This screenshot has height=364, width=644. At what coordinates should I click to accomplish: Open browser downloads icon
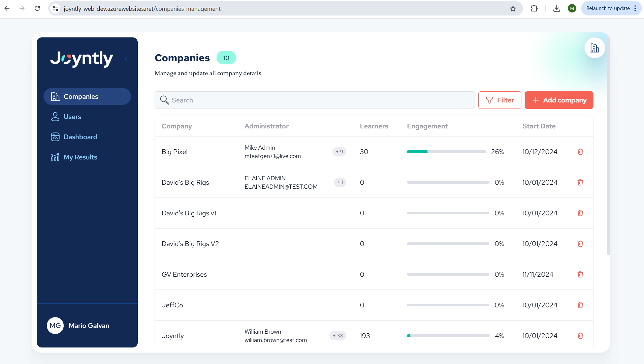[x=556, y=8]
